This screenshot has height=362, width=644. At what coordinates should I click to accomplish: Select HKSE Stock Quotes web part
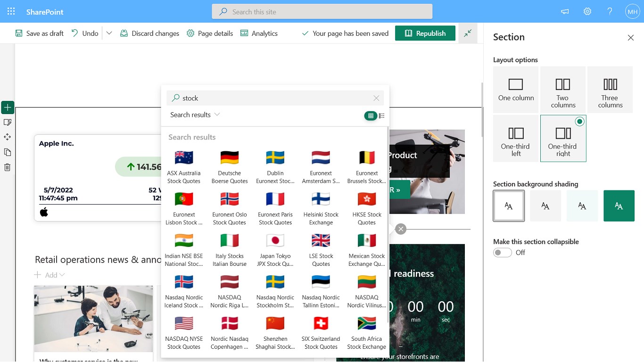[x=367, y=208]
